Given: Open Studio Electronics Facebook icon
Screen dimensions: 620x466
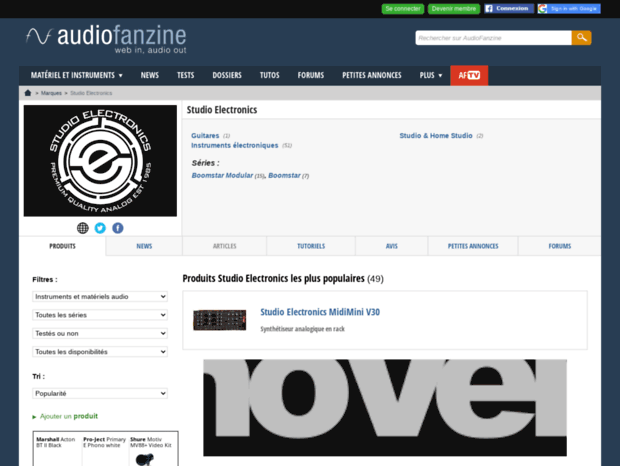Looking at the screenshot, I should pyautogui.click(x=118, y=228).
